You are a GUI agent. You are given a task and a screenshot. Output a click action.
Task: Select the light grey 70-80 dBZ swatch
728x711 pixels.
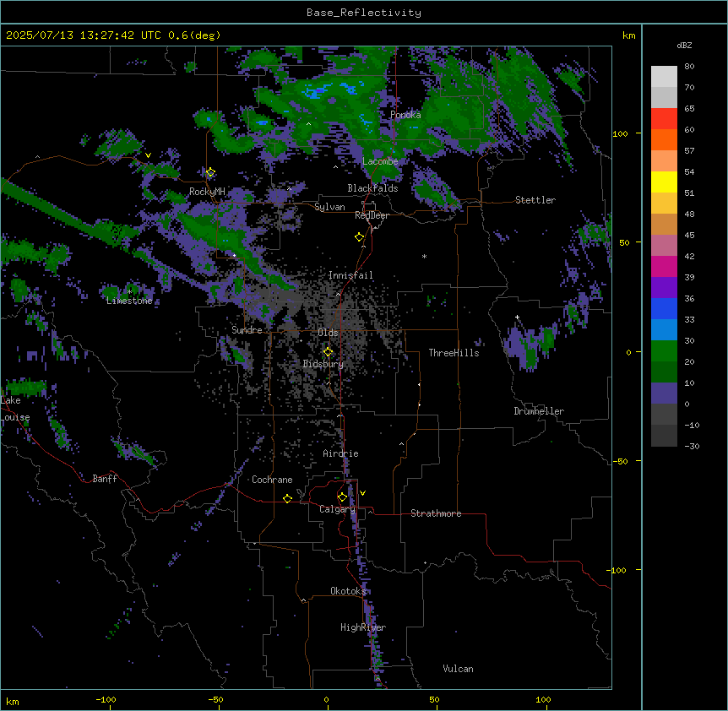pos(664,77)
